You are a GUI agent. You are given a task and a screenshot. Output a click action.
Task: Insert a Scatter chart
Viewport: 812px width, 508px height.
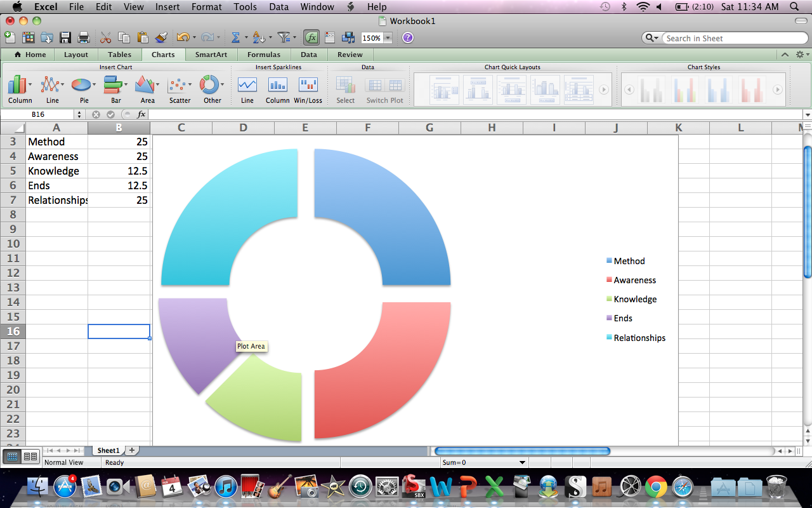pyautogui.click(x=180, y=90)
